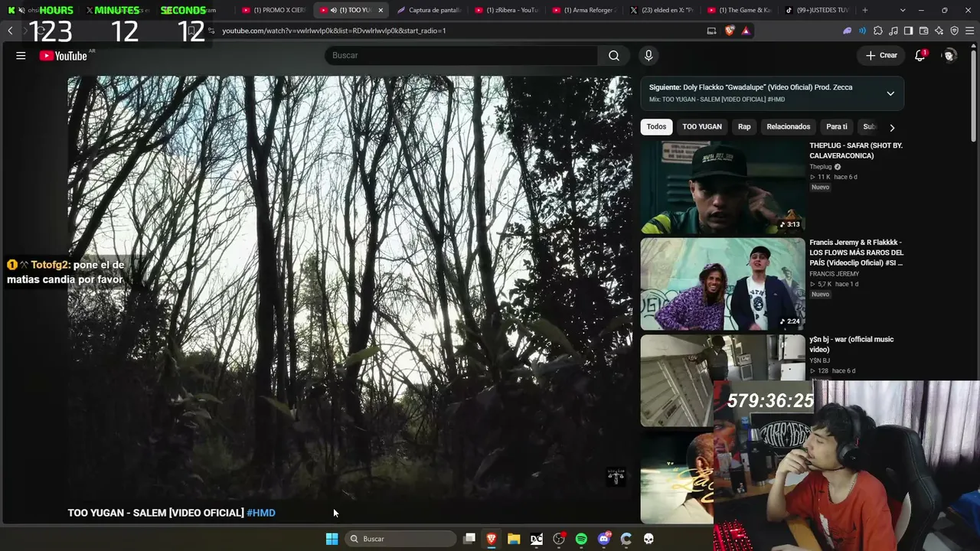Switch to the zRibera YouTube tab
Image resolution: width=980 pixels, height=551 pixels.
507,10
